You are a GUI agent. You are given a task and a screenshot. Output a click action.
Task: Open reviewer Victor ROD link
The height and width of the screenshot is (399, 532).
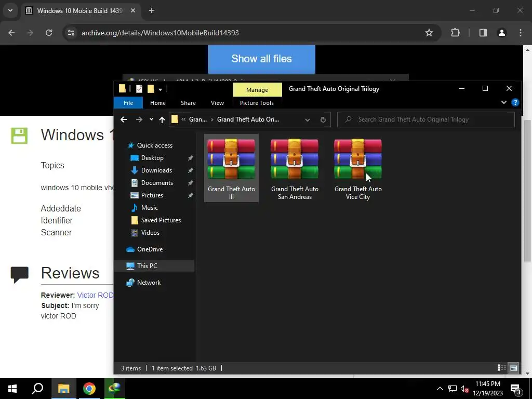[x=96, y=295]
